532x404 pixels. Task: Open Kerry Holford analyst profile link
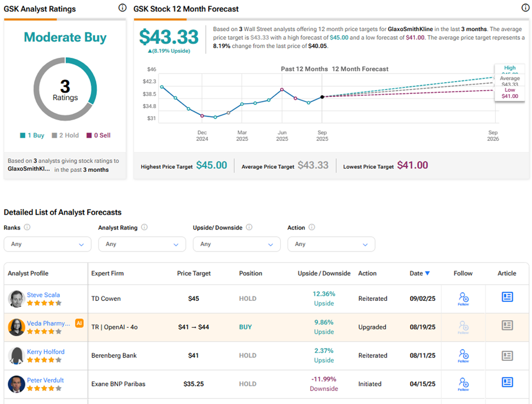[46, 352]
